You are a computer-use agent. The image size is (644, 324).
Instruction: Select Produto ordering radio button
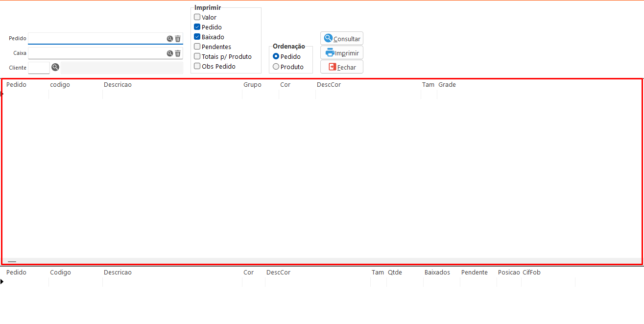276,67
